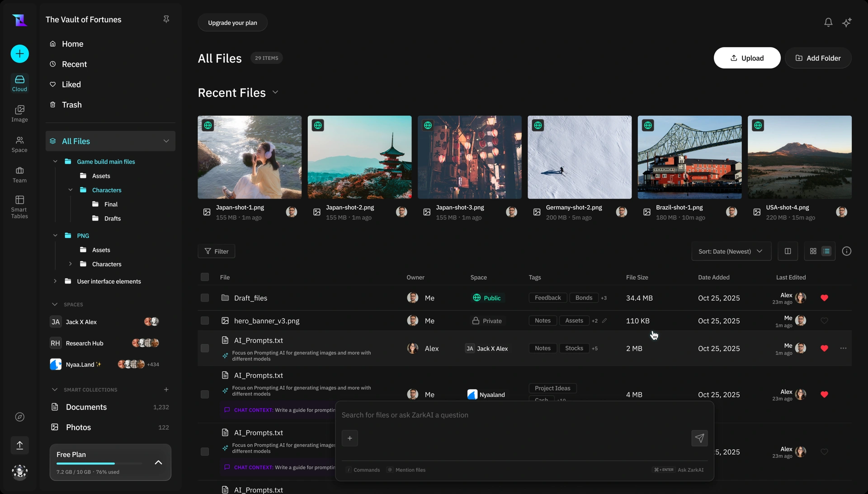This screenshot has height=494, width=868.
Task: Switch to list view
Action: point(826,251)
